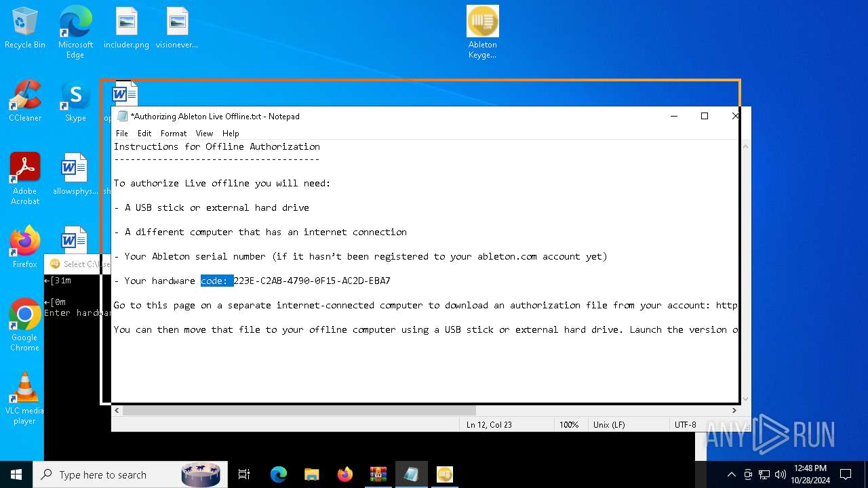Select the includer.png desktop file
The image size is (868, 488).
(126, 28)
